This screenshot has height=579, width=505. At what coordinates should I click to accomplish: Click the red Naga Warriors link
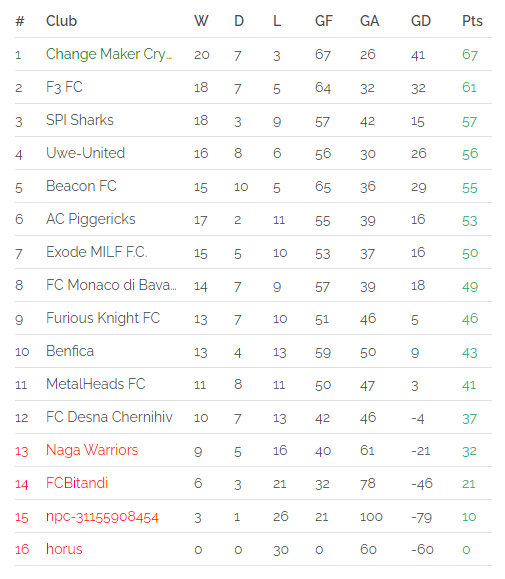92,450
